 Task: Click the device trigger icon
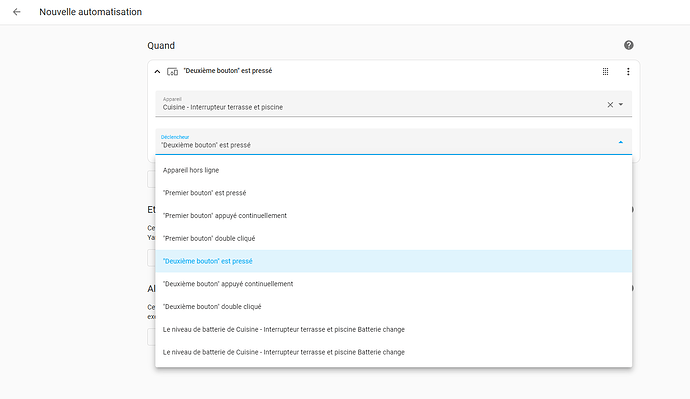pyautogui.click(x=172, y=71)
